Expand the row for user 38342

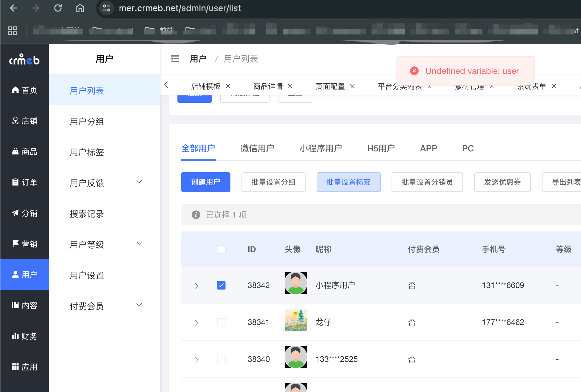(x=197, y=286)
